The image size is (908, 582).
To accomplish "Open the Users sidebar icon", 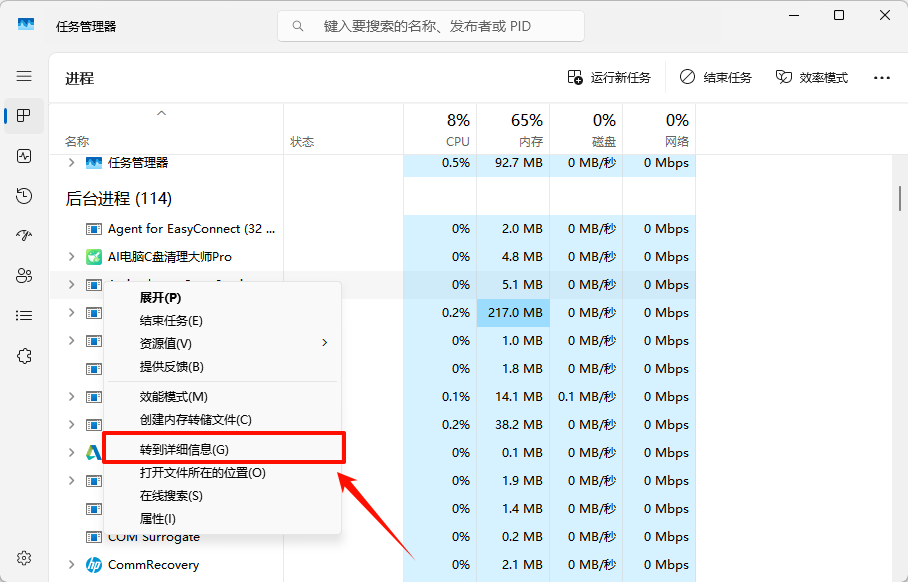I will tap(24, 276).
